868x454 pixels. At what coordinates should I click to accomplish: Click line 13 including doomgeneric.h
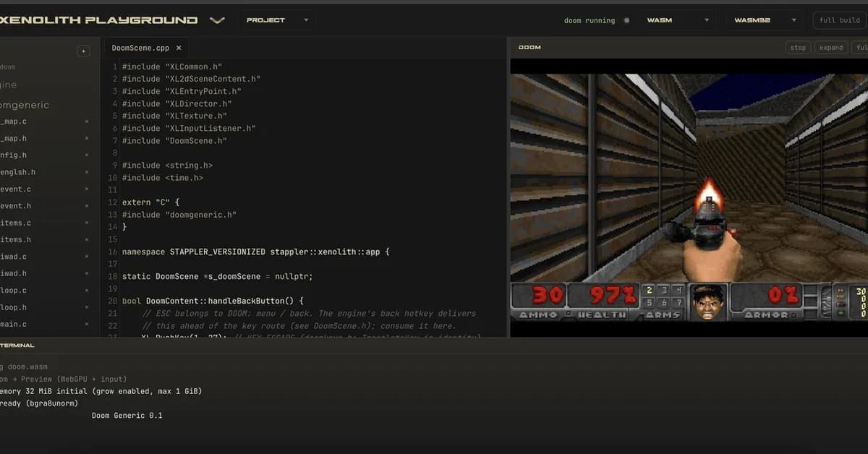tap(179, 215)
